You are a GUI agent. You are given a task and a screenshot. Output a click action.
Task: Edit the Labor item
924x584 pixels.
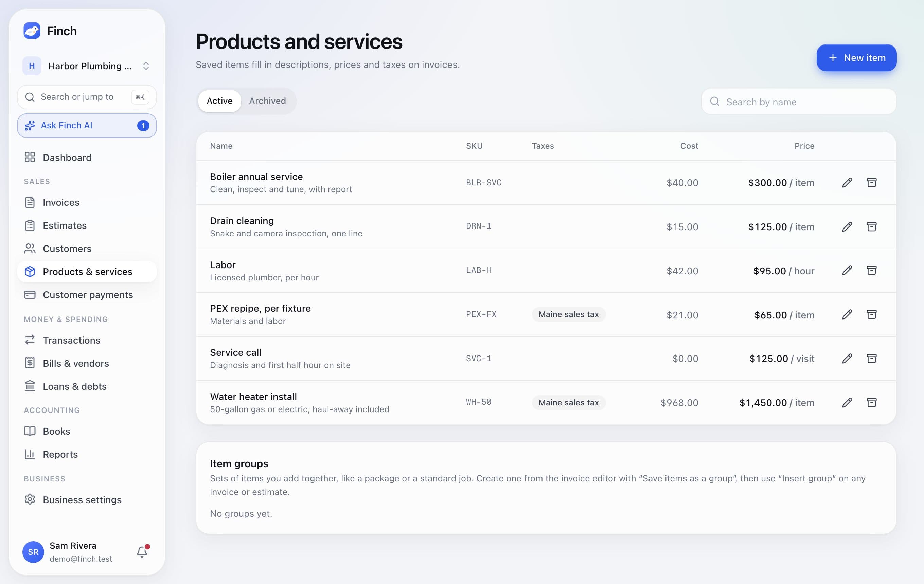[847, 270]
